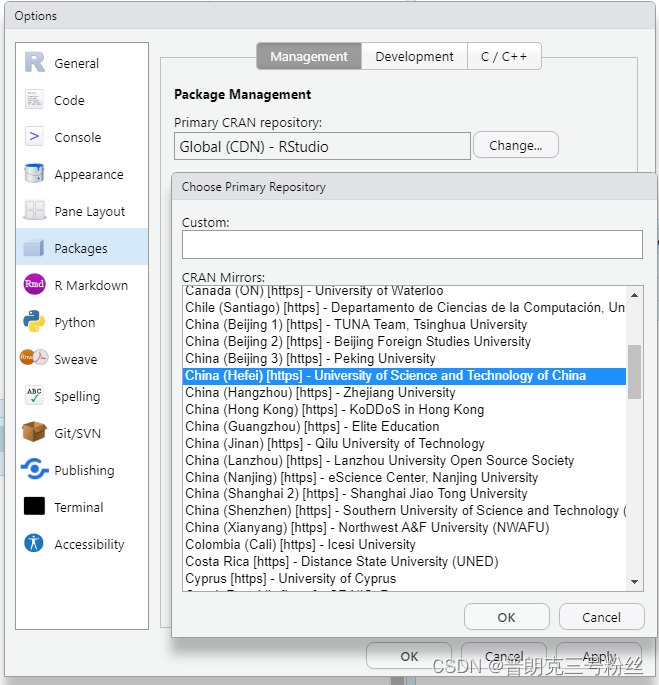This screenshot has width=659, height=685.
Task: Click the mirror list scroll up arrow
Action: [635, 295]
